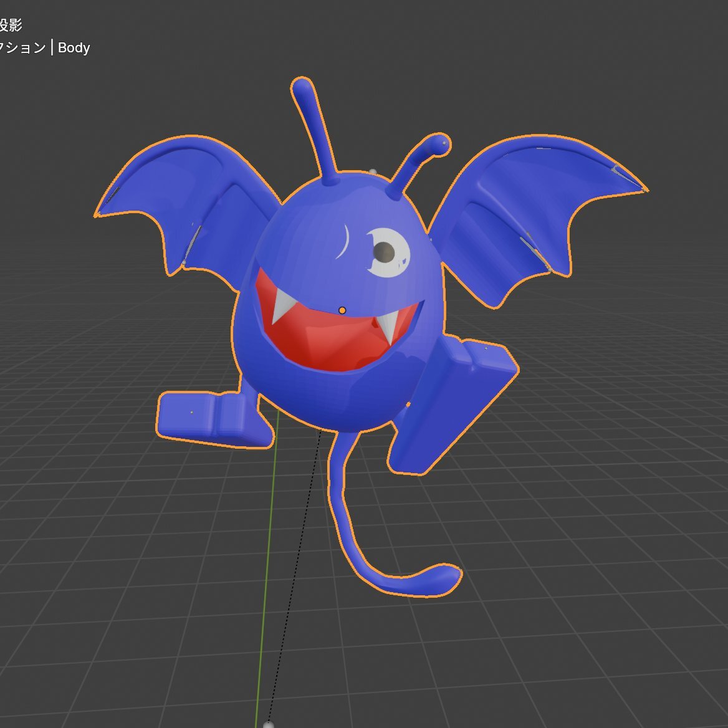The width and height of the screenshot is (728, 728).
Task: Click the Body object name overlay text
Action: pyautogui.click(x=74, y=48)
